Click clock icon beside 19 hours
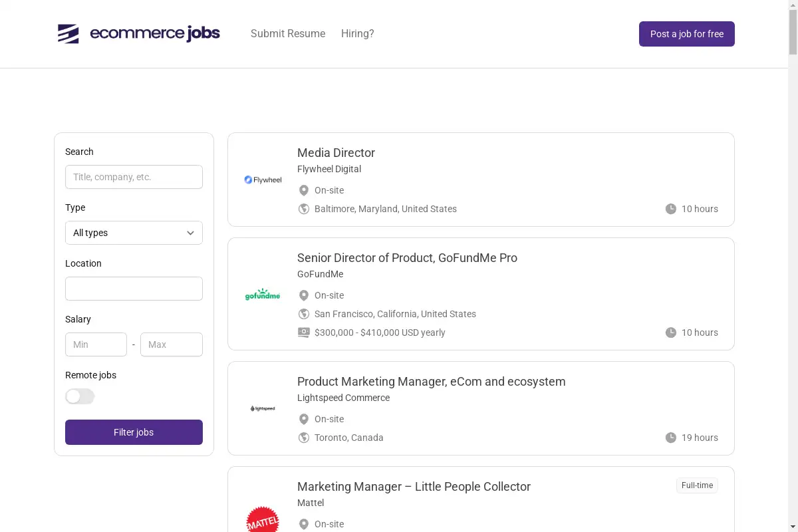 tap(671, 438)
